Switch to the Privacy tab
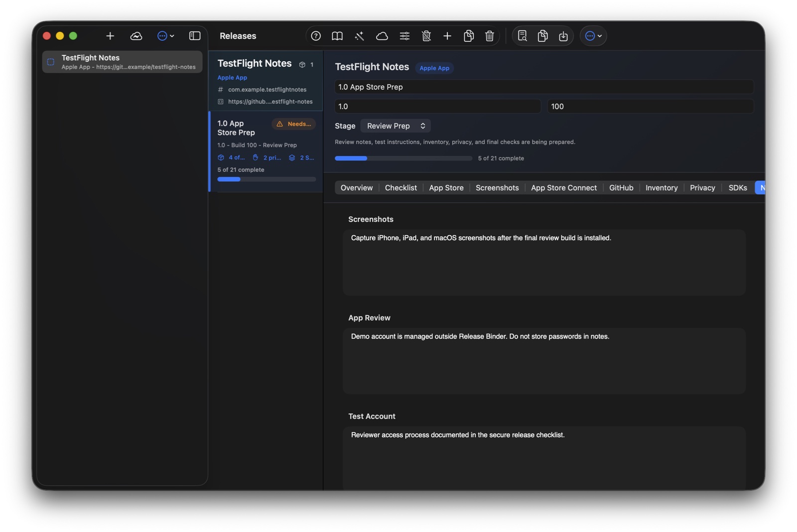This screenshot has height=532, width=797. (702, 188)
